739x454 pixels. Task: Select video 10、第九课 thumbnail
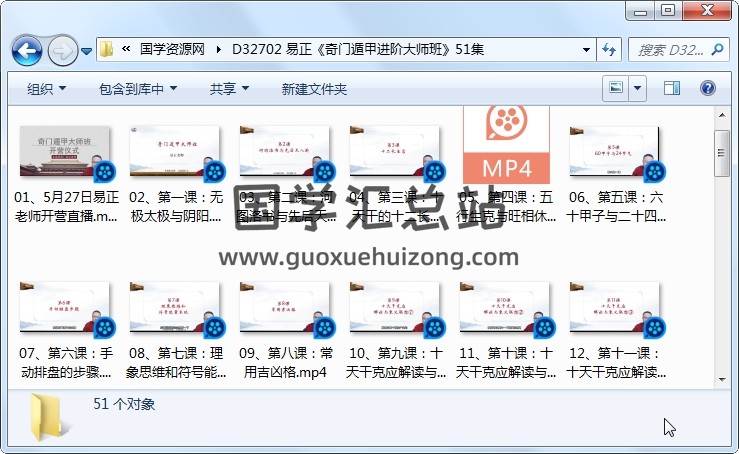click(395, 308)
